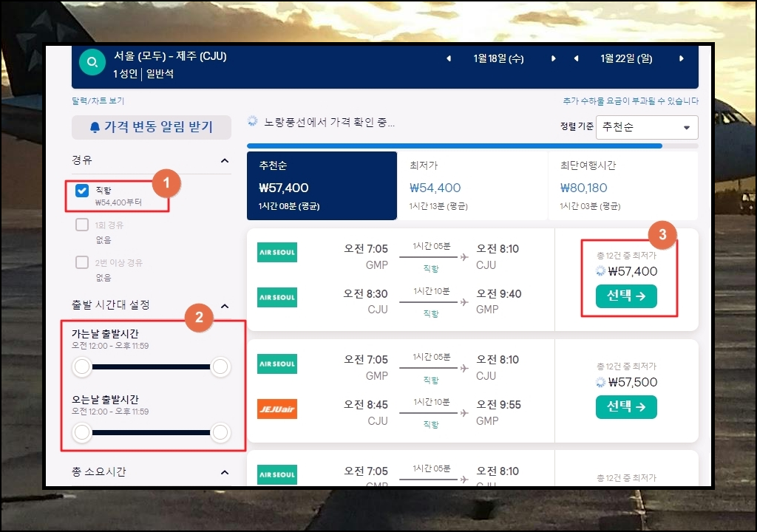Open 추가 수하물 요금 notice link

click(631, 101)
